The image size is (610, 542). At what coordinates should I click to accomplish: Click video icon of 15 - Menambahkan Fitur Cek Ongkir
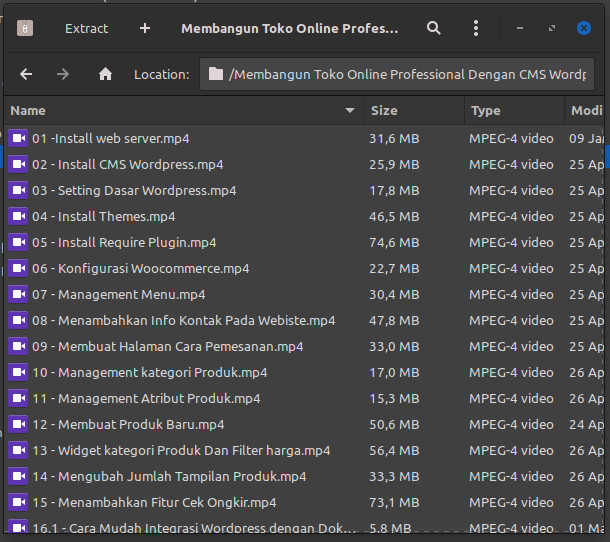pos(18,502)
